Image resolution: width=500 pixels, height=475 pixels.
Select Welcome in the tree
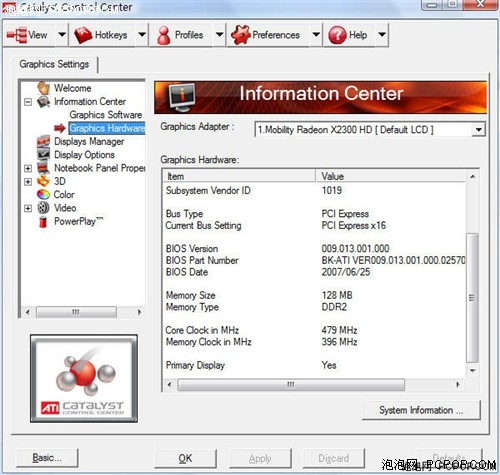click(x=73, y=88)
